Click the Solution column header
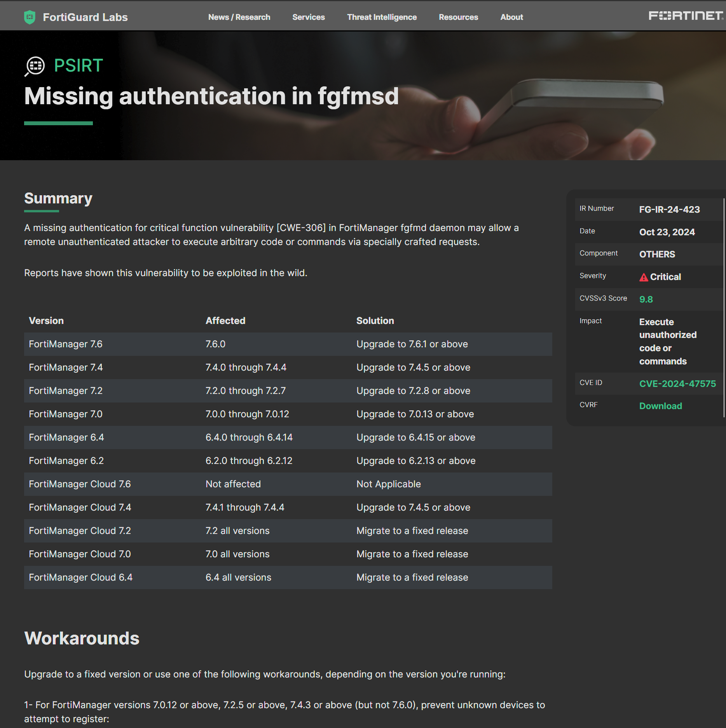Image resolution: width=726 pixels, height=728 pixels. coord(375,320)
